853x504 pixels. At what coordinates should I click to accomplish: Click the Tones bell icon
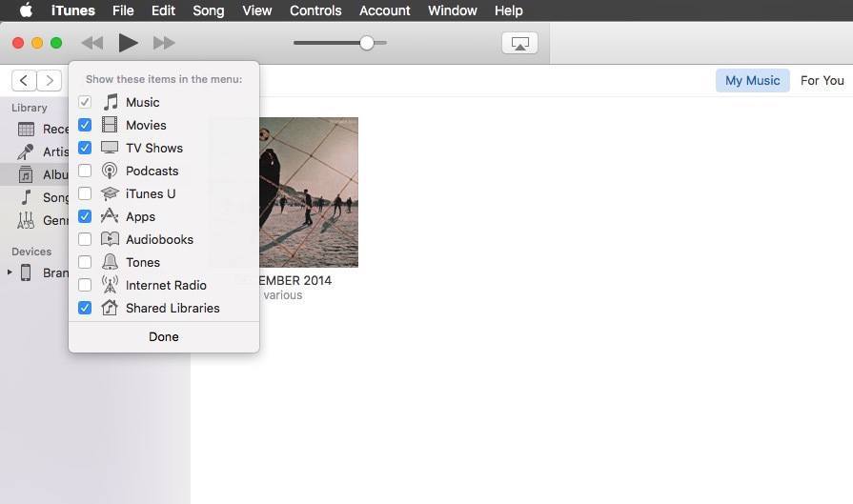coord(110,262)
